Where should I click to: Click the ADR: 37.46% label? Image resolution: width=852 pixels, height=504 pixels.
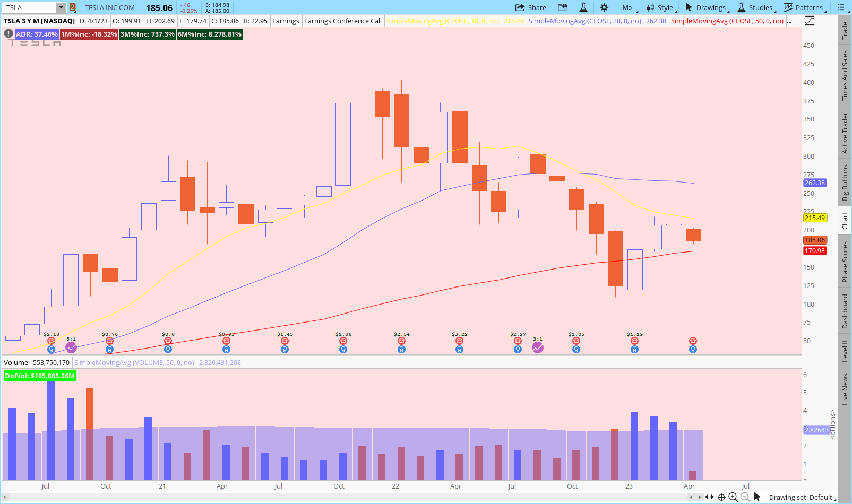click(37, 34)
